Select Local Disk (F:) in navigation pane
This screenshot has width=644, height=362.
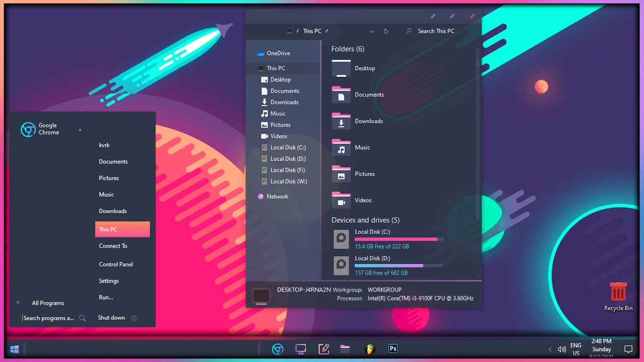coord(288,170)
